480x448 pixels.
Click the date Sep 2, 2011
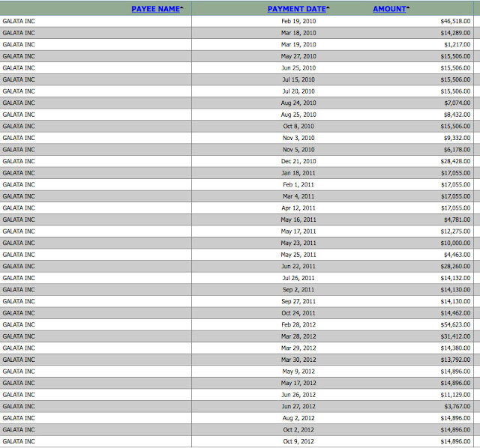pos(298,290)
